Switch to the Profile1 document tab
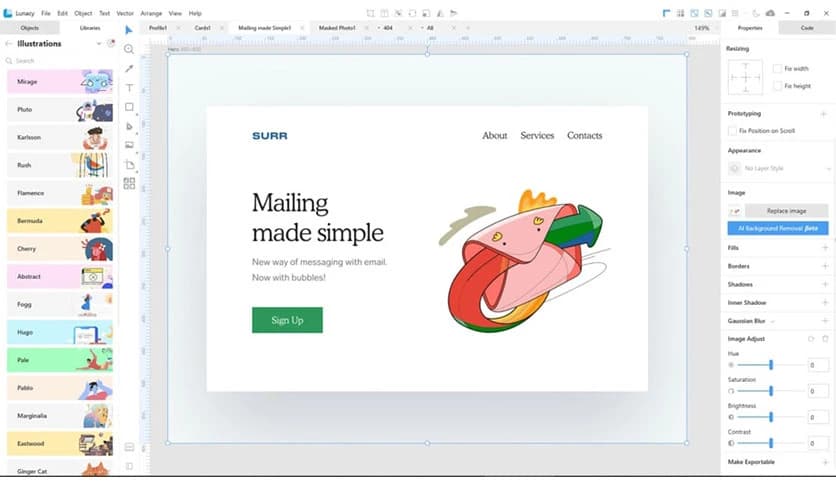Viewport: 836px width, 484px height. [x=158, y=28]
